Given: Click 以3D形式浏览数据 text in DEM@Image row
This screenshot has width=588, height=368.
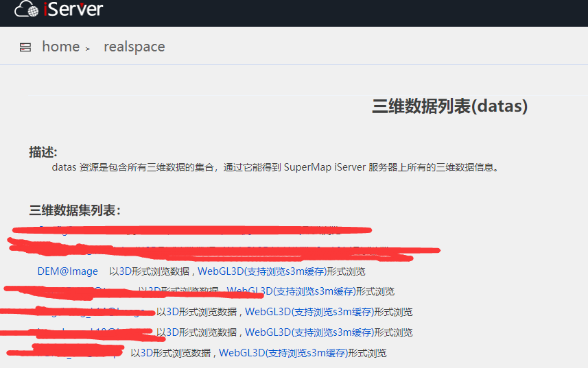Looking at the screenshot, I should [150, 271].
